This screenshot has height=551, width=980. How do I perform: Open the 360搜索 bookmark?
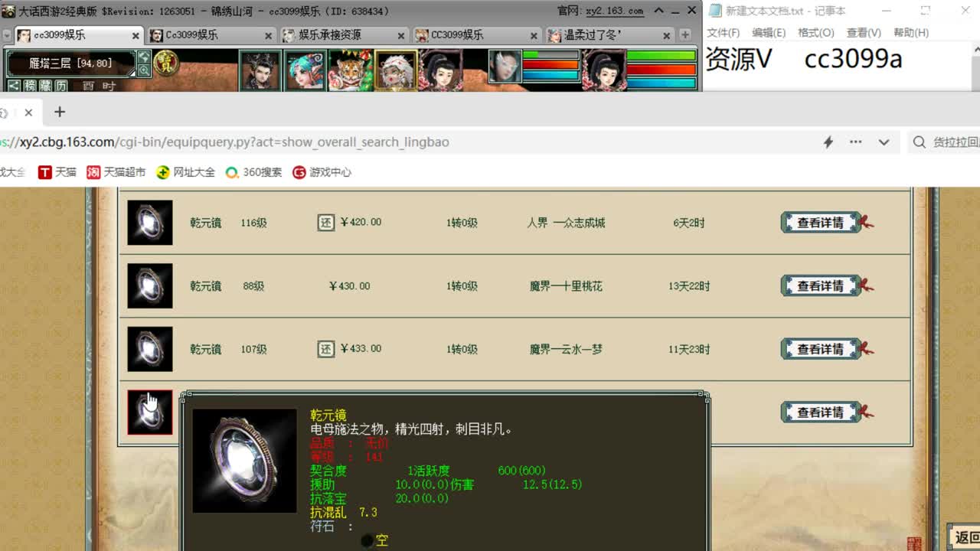point(253,172)
